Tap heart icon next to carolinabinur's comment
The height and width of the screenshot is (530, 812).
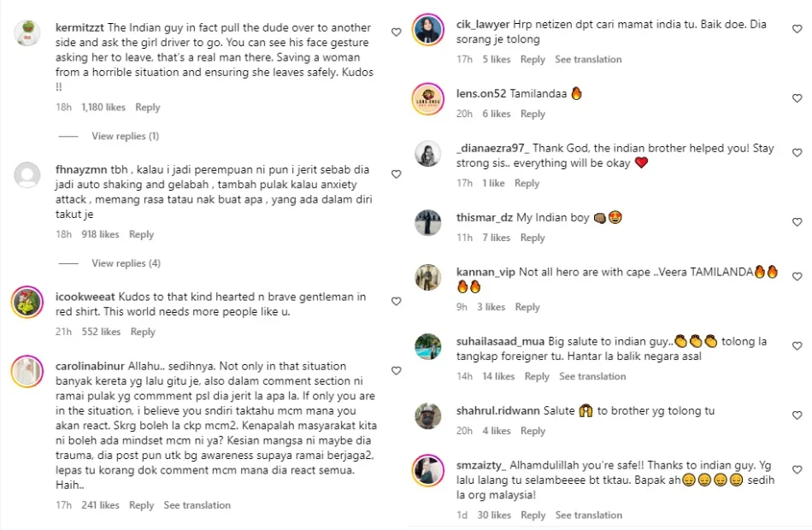pyautogui.click(x=396, y=371)
